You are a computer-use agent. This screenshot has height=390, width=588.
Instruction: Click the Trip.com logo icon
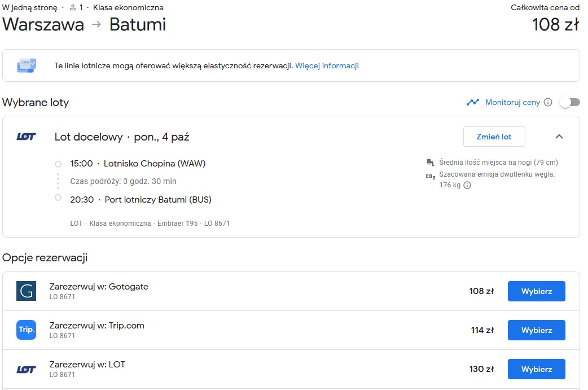tap(27, 330)
